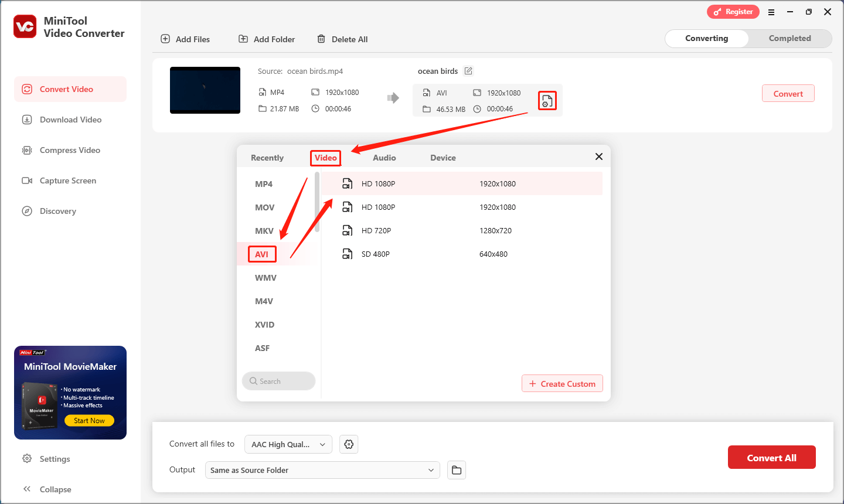Click the Convert button for ocean birds
This screenshot has height=504, width=844.
(788, 94)
